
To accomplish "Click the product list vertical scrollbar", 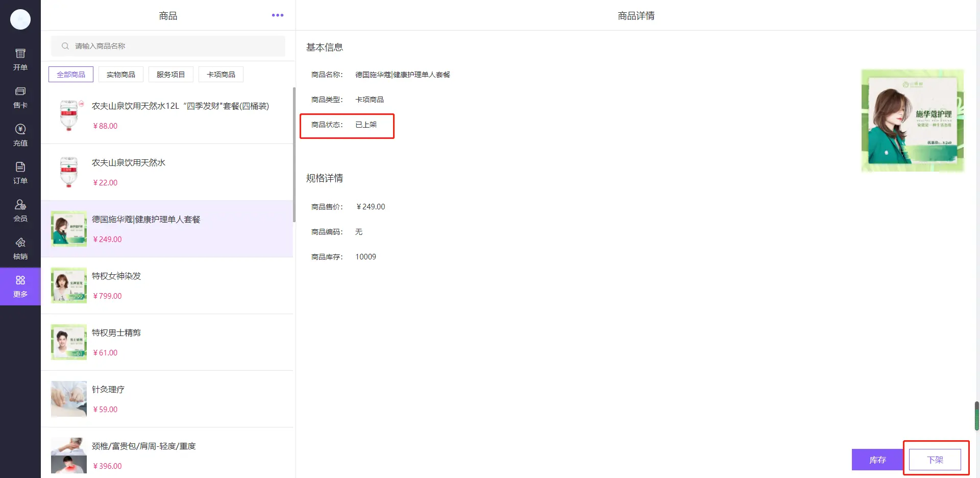I will pos(294,153).
